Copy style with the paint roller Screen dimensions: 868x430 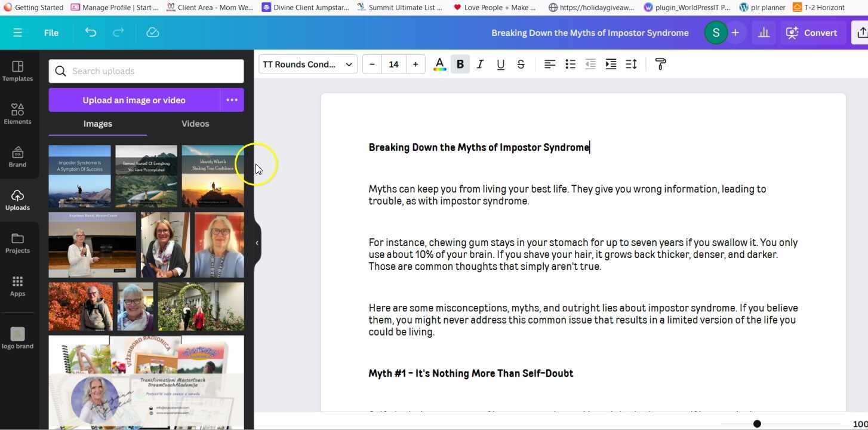(661, 64)
